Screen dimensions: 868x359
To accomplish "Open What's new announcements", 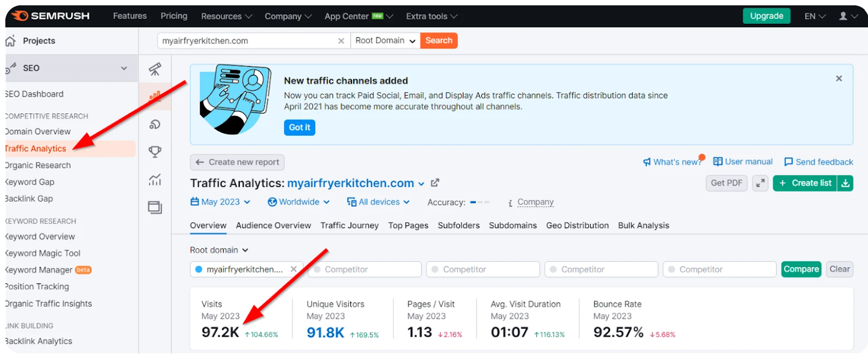I will coord(672,162).
